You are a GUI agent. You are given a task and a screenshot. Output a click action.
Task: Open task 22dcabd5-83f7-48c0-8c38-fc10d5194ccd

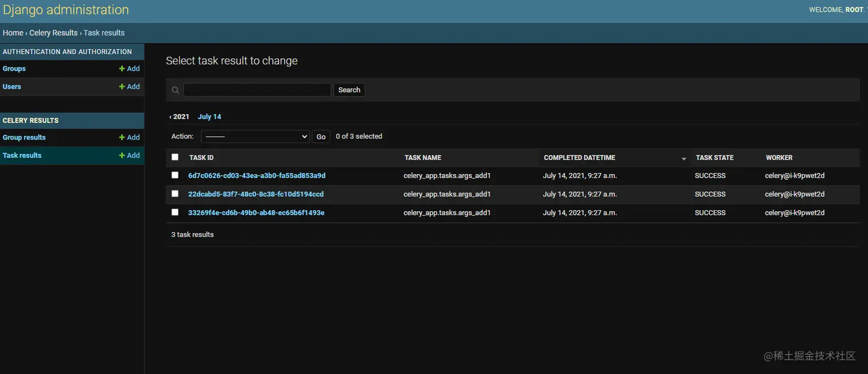tap(256, 194)
